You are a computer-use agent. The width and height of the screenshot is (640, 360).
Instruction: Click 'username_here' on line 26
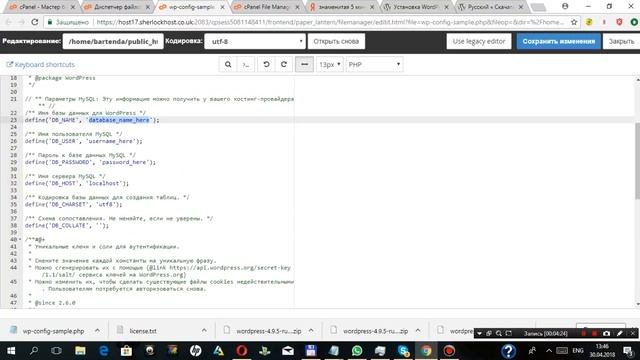pyautogui.click(x=111, y=141)
